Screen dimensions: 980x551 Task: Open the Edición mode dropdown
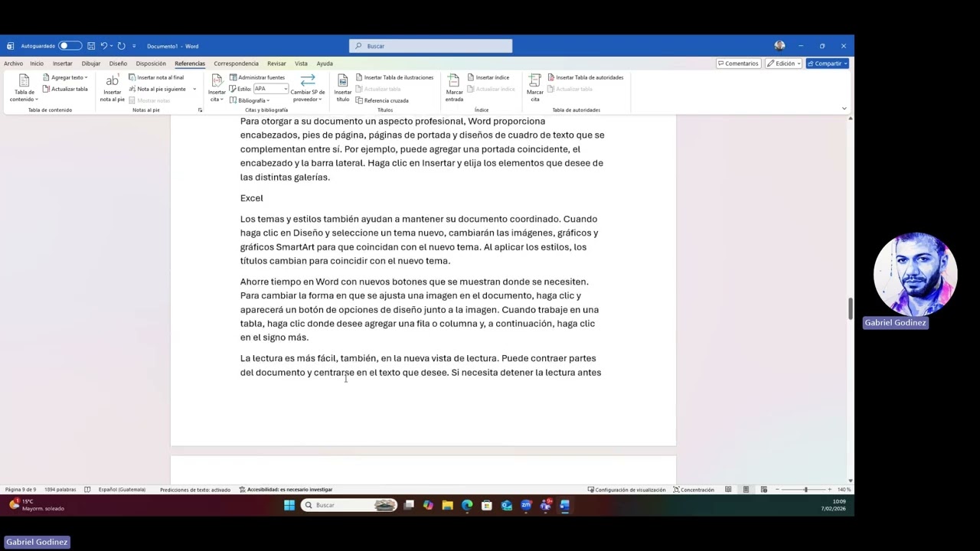pos(782,64)
